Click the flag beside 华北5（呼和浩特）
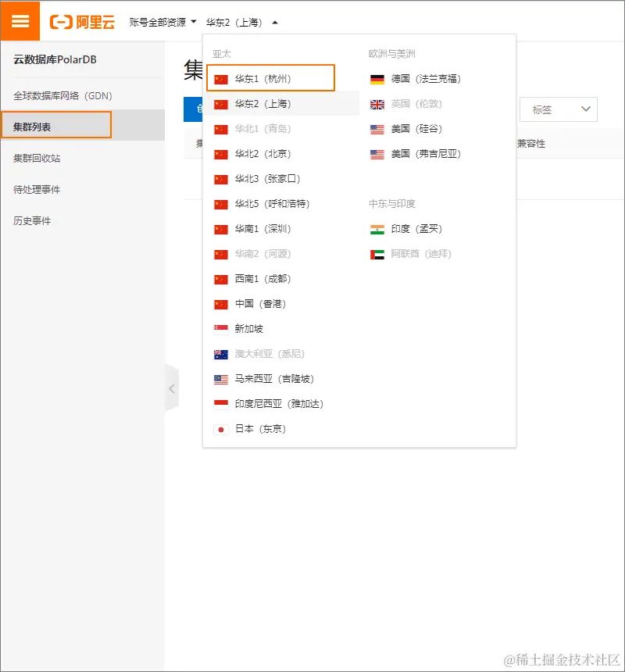 click(x=221, y=205)
